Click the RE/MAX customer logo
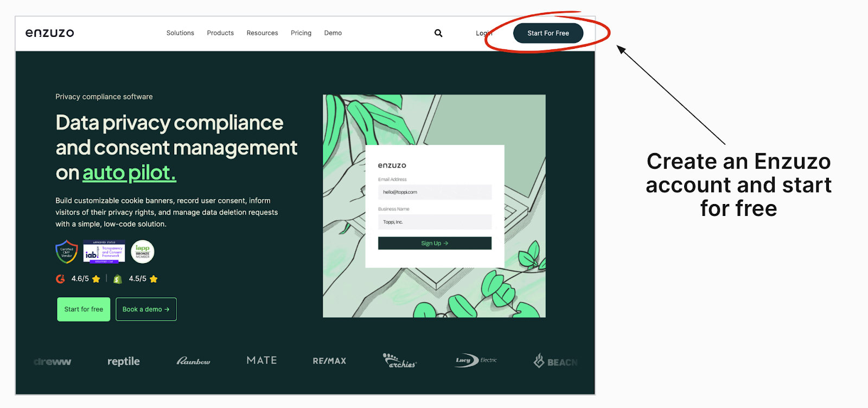The height and width of the screenshot is (408, 868). (x=329, y=361)
